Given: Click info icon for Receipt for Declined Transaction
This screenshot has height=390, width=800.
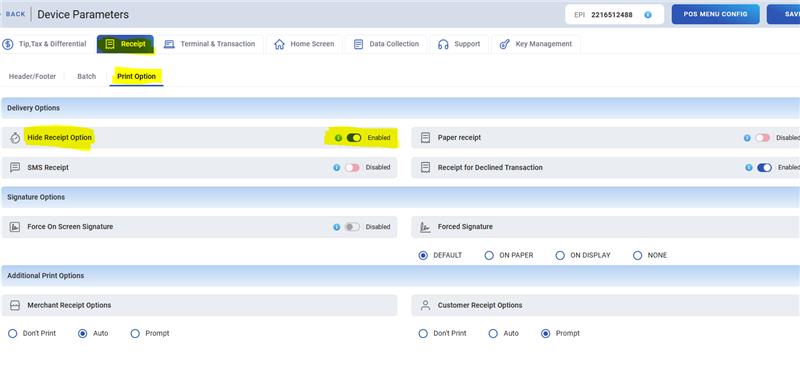Looking at the screenshot, I should point(748,167).
